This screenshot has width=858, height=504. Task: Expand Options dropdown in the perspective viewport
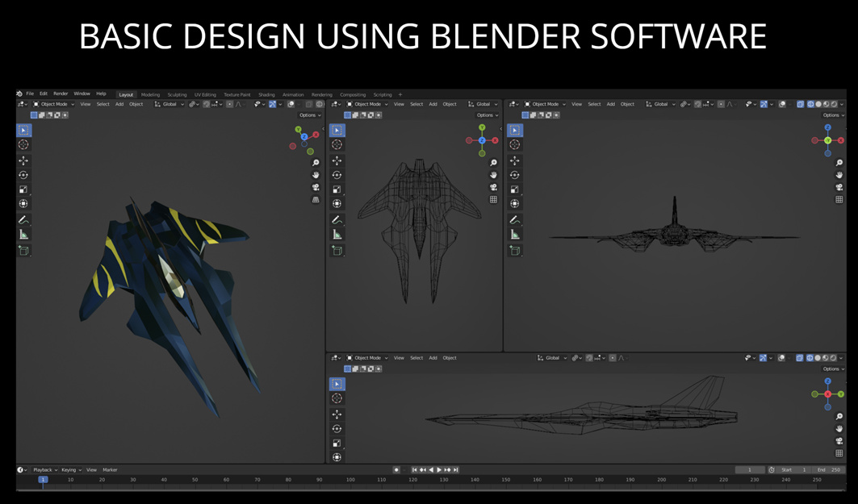coord(310,115)
